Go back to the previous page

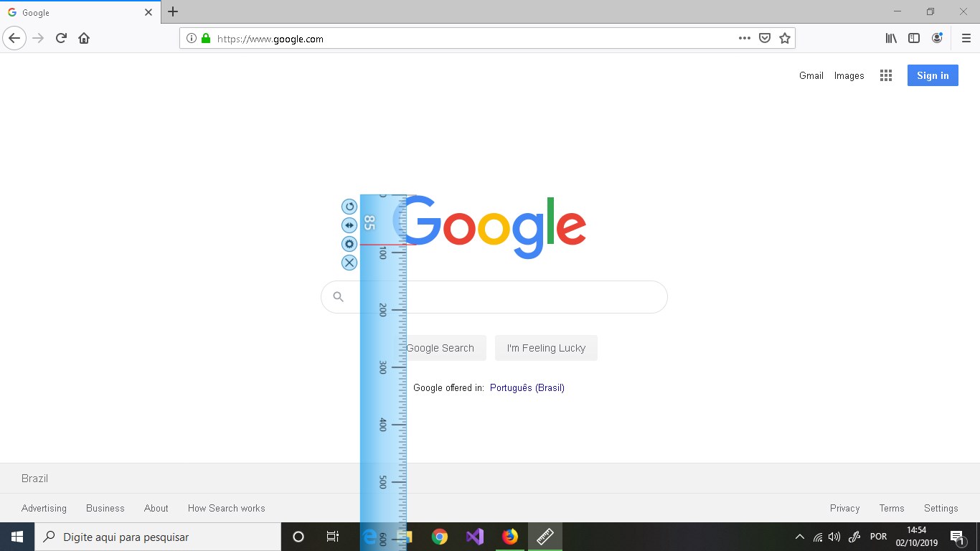14,38
